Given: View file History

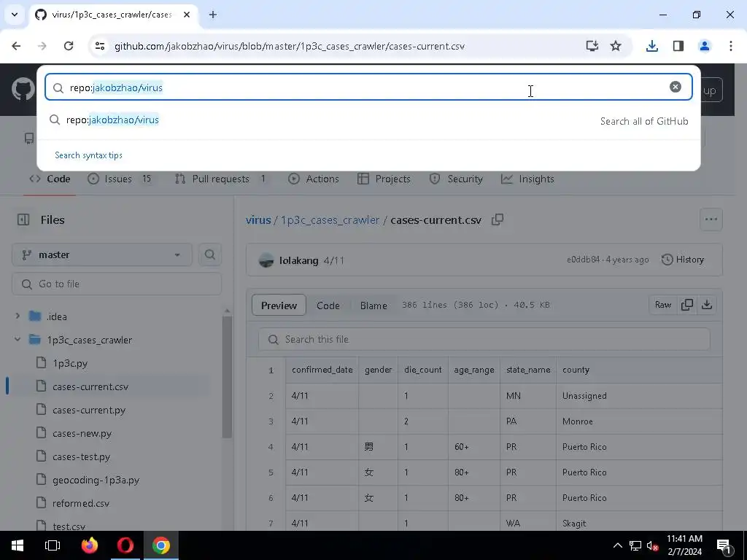Looking at the screenshot, I should click(683, 260).
